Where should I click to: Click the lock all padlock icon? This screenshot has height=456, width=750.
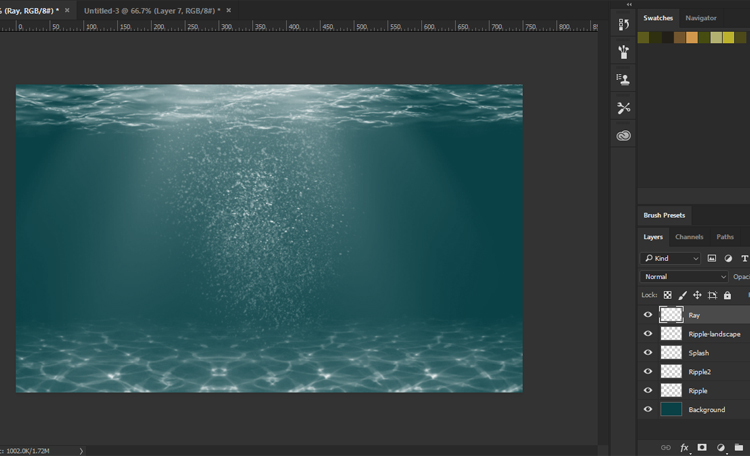pyautogui.click(x=727, y=295)
